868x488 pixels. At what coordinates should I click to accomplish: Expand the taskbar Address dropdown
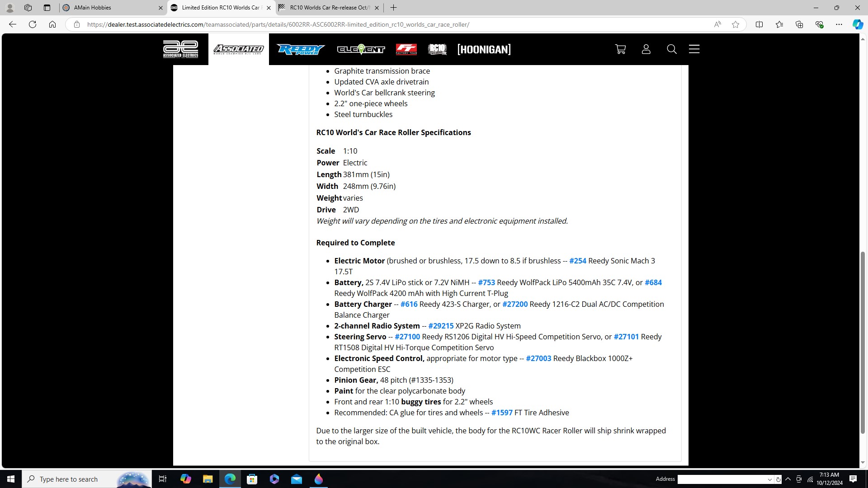[770, 479]
